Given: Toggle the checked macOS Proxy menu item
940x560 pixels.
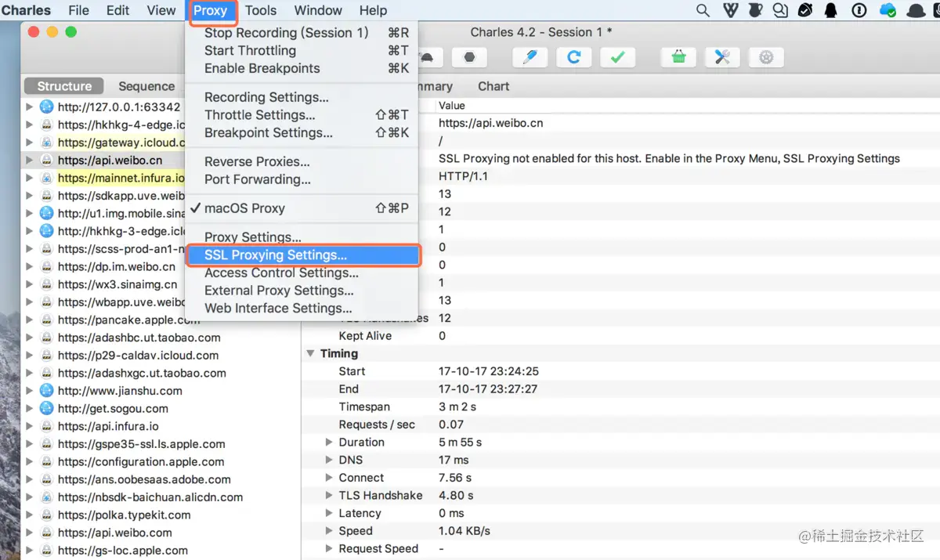Looking at the screenshot, I should (302, 208).
